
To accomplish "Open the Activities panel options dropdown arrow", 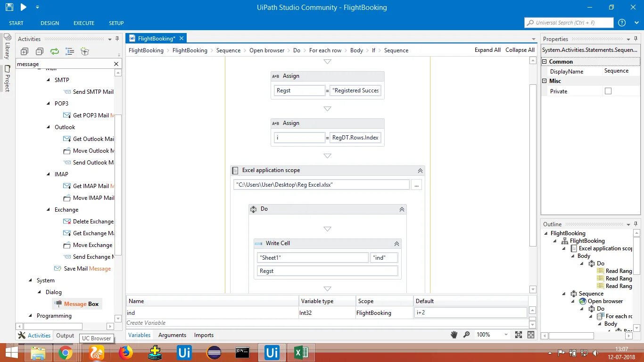I will click(110, 39).
